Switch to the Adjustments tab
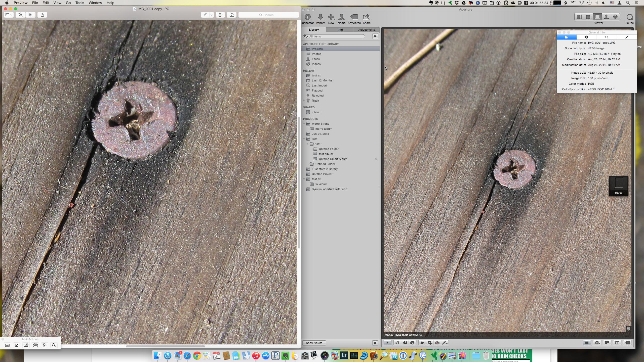 click(x=366, y=30)
